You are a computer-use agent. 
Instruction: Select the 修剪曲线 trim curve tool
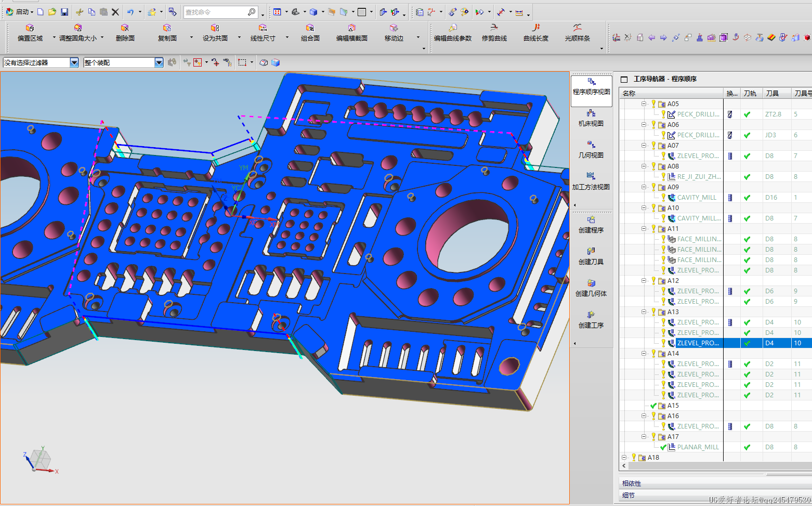tap(494, 33)
